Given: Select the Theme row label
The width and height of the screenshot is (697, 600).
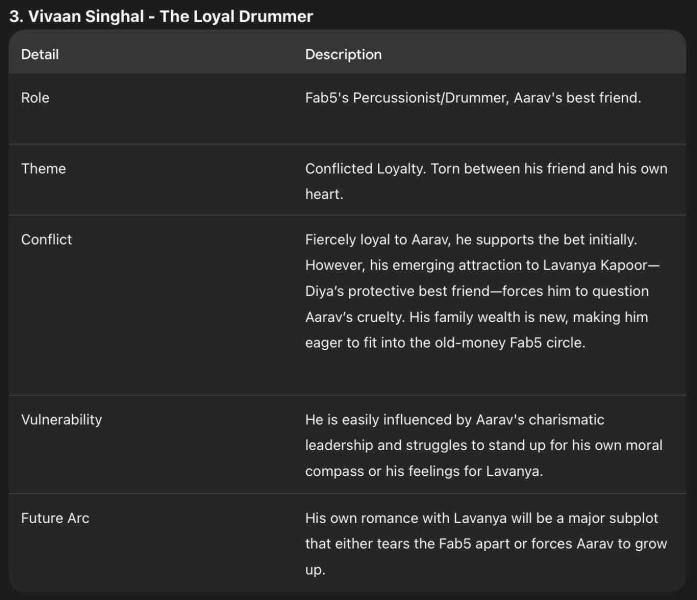Looking at the screenshot, I should pyautogui.click(x=43, y=169).
